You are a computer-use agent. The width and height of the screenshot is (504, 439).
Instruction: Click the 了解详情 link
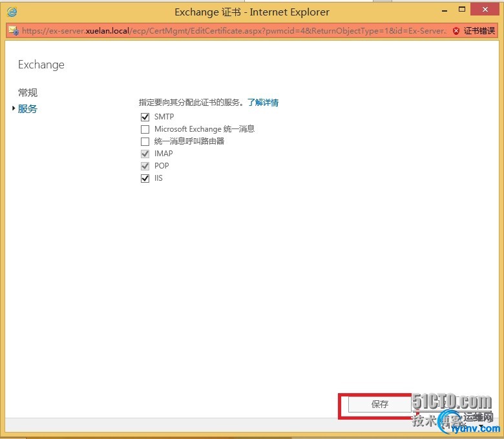point(263,103)
